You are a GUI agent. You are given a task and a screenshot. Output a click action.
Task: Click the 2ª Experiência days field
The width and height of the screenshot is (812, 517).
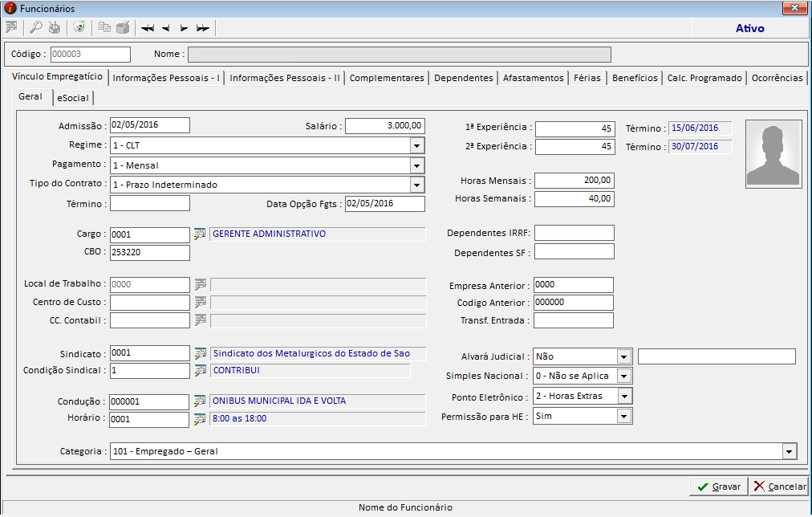click(574, 147)
